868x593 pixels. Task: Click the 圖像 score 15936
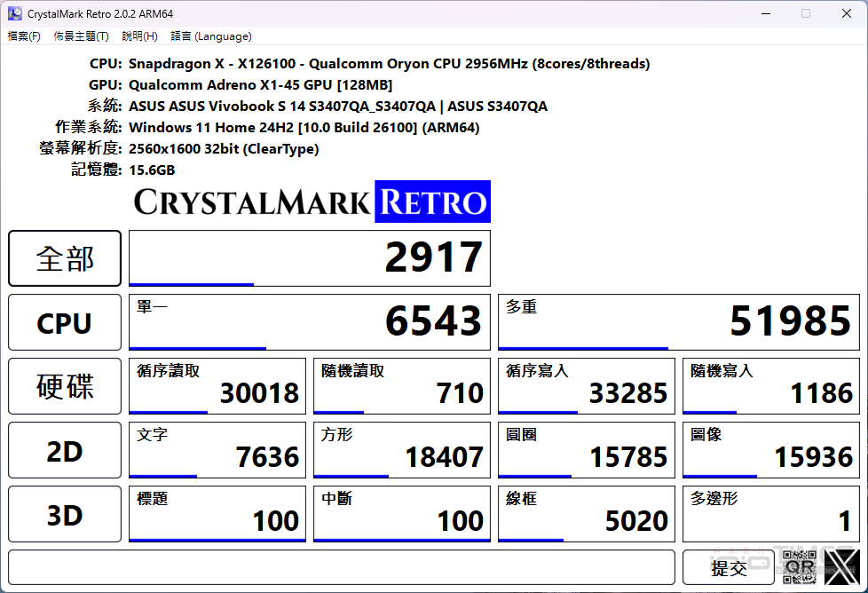[771, 450]
